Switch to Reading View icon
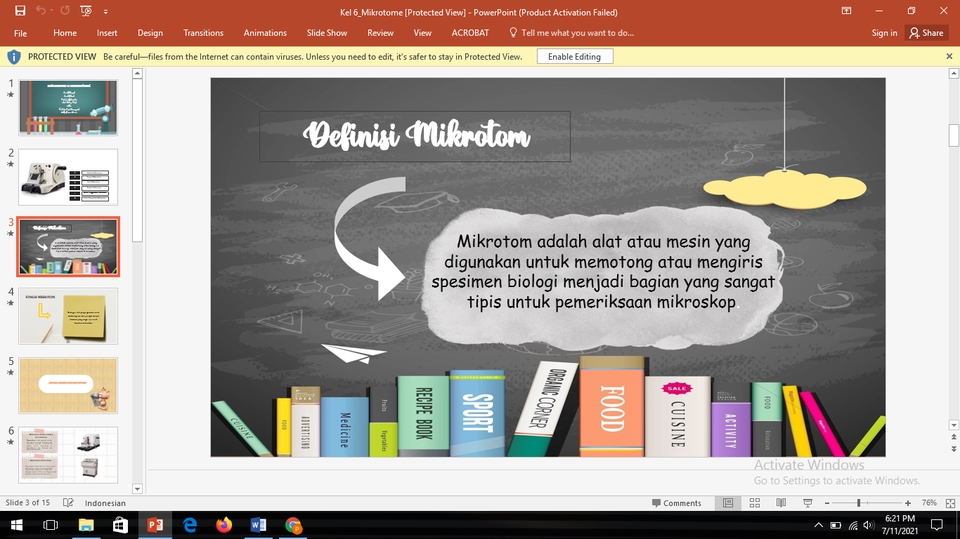The width and height of the screenshot is (960, 539). (781, 503)
